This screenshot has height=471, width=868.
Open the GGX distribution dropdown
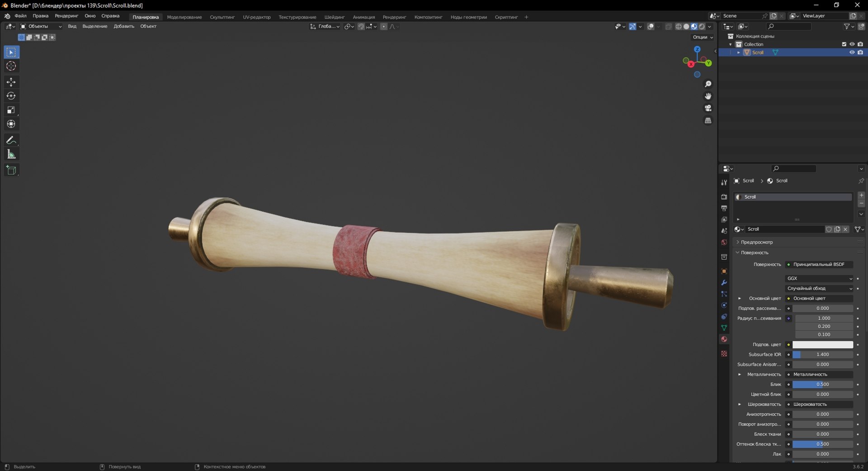click(819, 278)
